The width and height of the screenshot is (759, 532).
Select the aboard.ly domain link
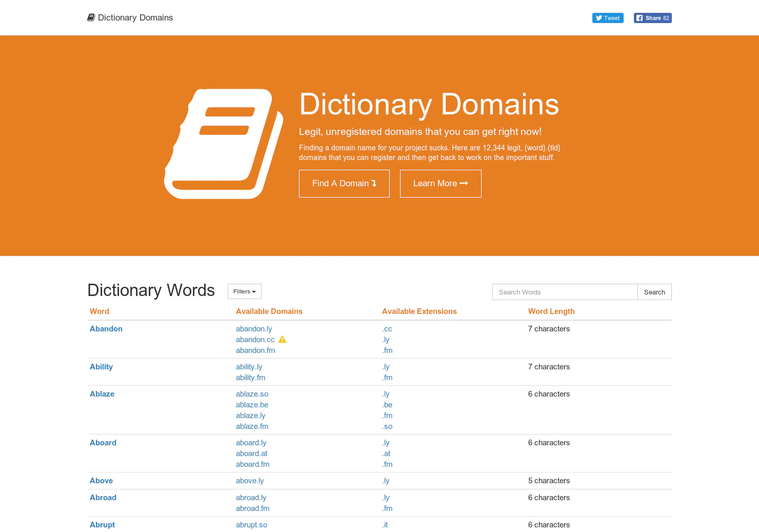click(x=251, y=443)
